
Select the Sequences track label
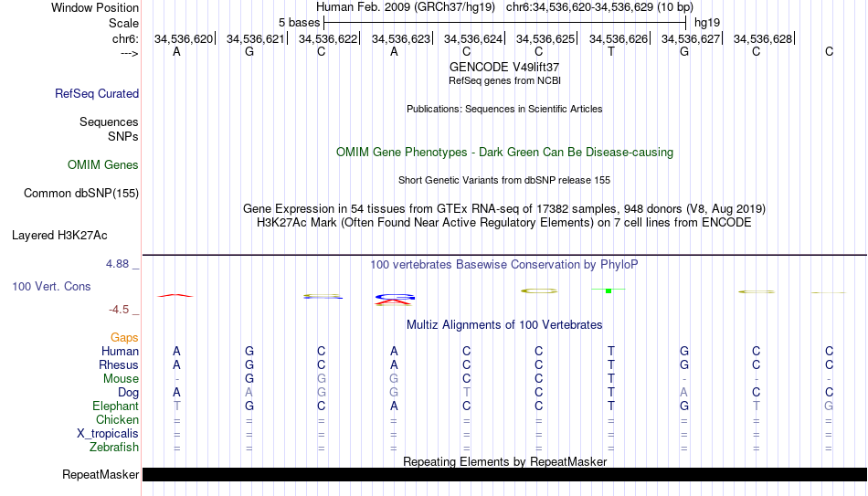[x=109, y=121]
